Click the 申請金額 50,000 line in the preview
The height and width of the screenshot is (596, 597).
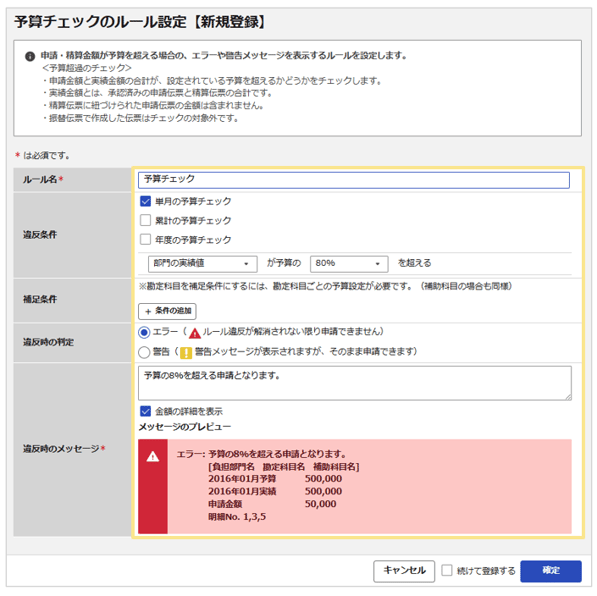(272, 504)
